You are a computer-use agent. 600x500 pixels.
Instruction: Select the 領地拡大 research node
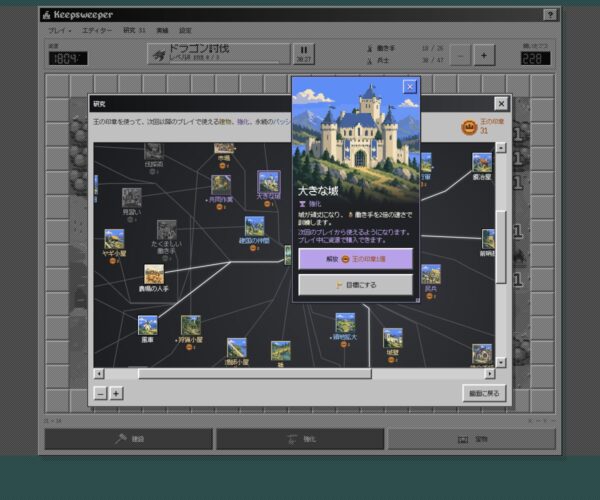click(x=345, y=323)
